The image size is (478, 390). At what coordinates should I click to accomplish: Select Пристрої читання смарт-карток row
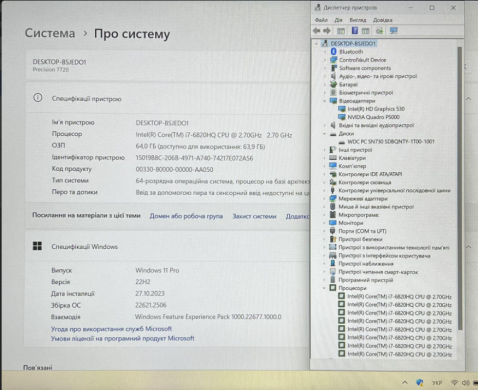(378, 272)
